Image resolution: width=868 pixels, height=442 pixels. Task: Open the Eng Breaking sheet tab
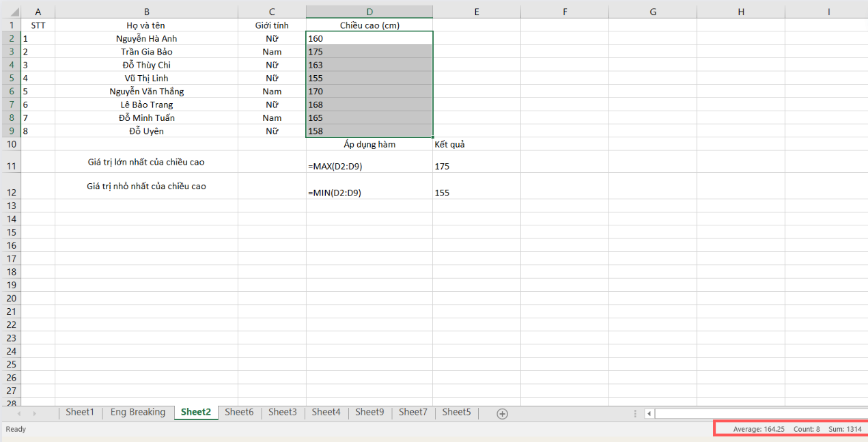(137, 412)
